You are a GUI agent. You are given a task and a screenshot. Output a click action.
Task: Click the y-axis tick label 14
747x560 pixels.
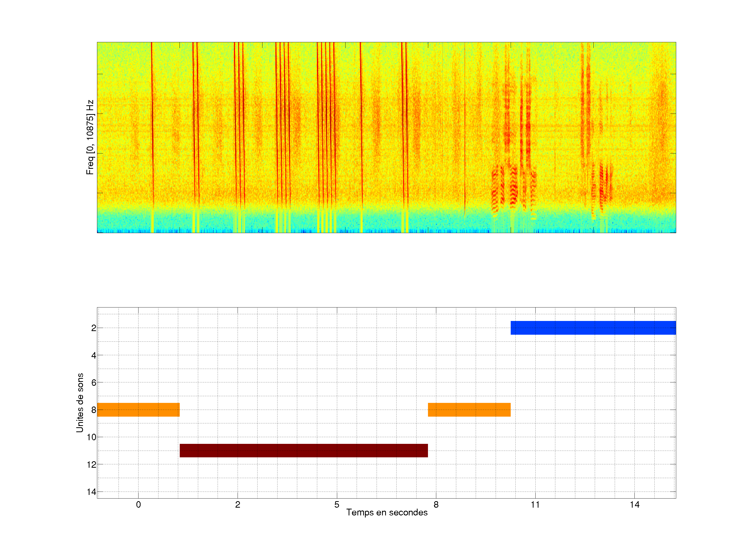92,492
